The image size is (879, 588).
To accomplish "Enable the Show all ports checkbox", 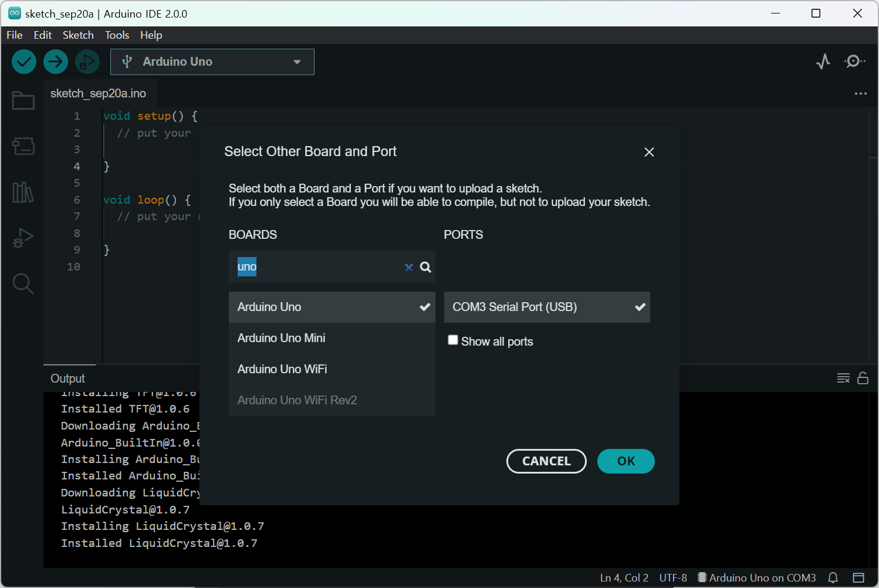I will 453,340.
